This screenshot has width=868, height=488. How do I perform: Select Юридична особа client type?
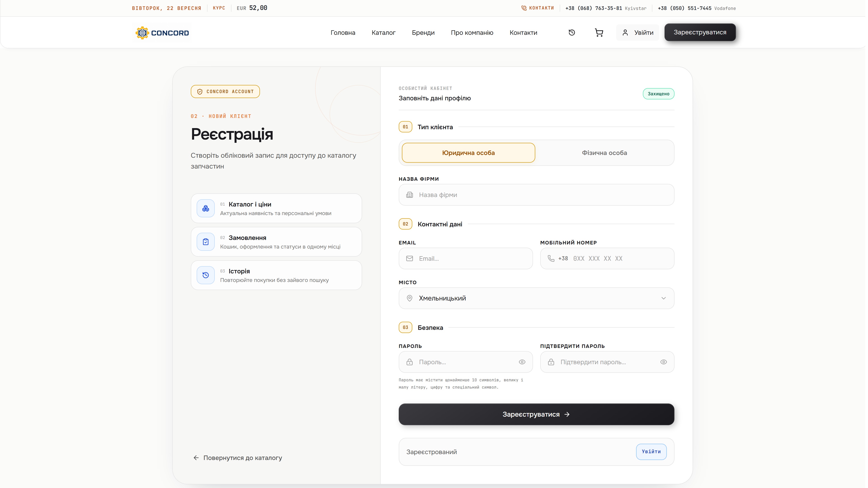point(468,152)
